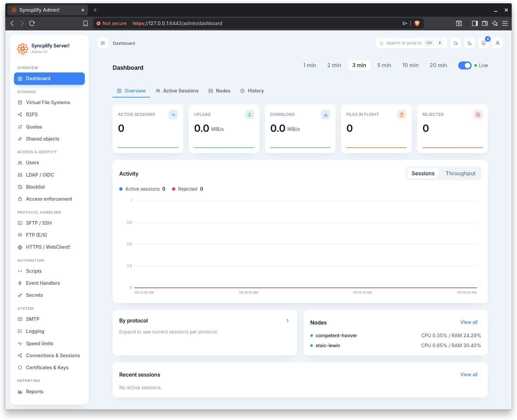Click View all in Nodes card

(x=469, y=322)
